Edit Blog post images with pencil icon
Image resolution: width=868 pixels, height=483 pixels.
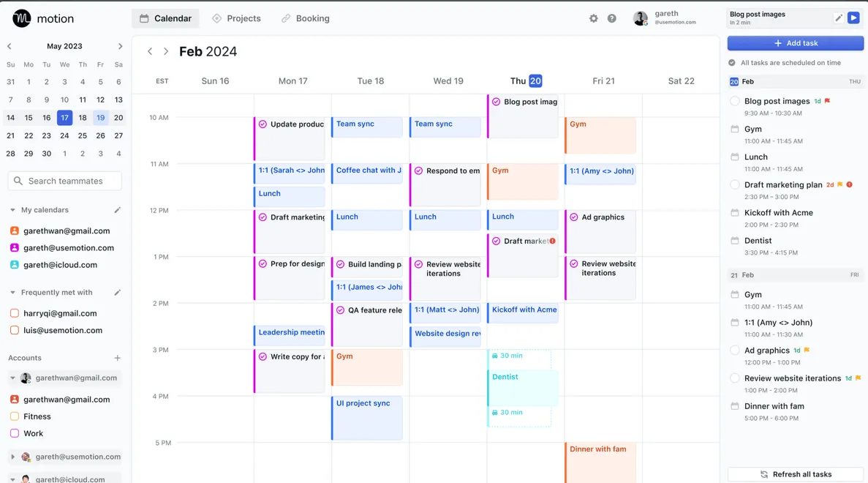839,18
